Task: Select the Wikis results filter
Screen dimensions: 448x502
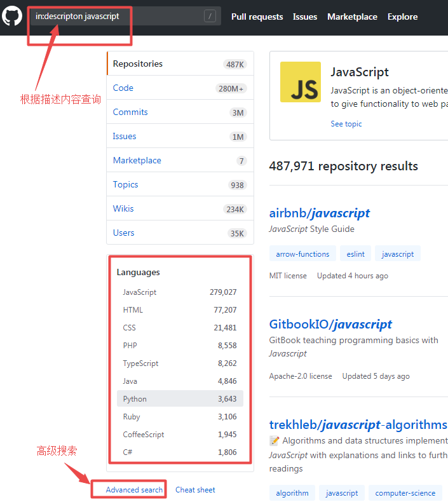Action: [x=180, y=208]
